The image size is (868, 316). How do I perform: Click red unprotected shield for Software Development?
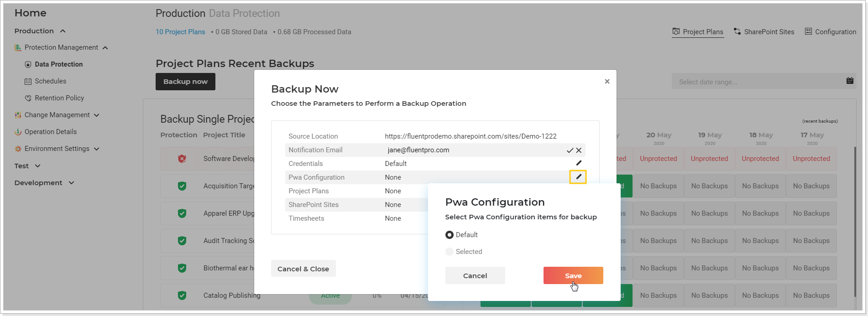pos(182,159)
